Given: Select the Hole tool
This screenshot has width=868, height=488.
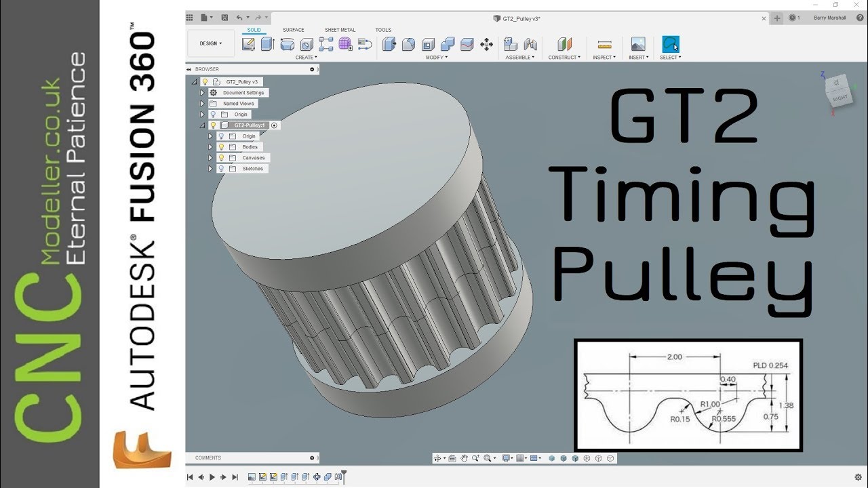Looking at the screenshot, I should pos(307,44).
